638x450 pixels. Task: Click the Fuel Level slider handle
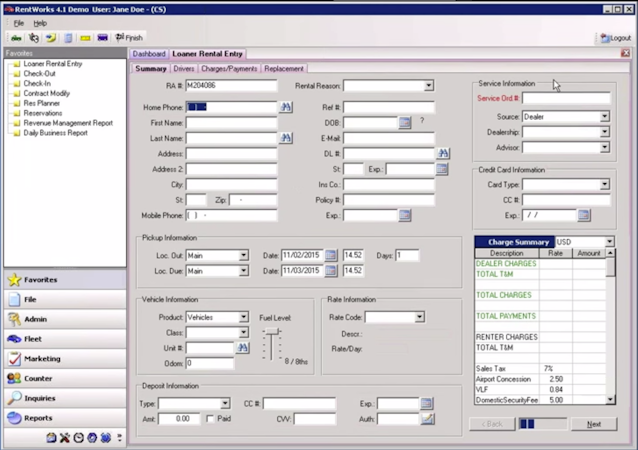click(x=271, y=332)
